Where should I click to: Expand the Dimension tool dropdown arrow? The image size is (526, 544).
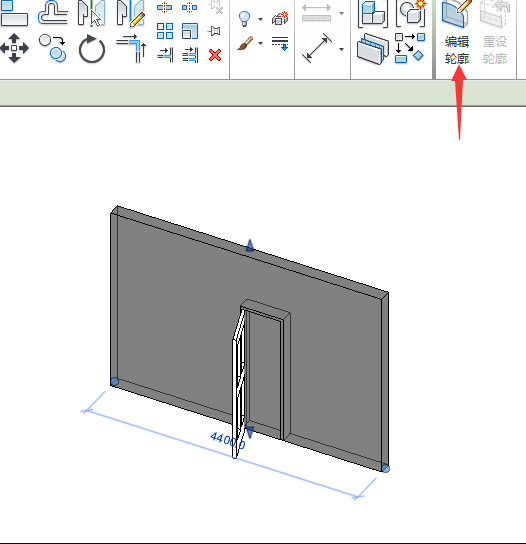[341, 49]
